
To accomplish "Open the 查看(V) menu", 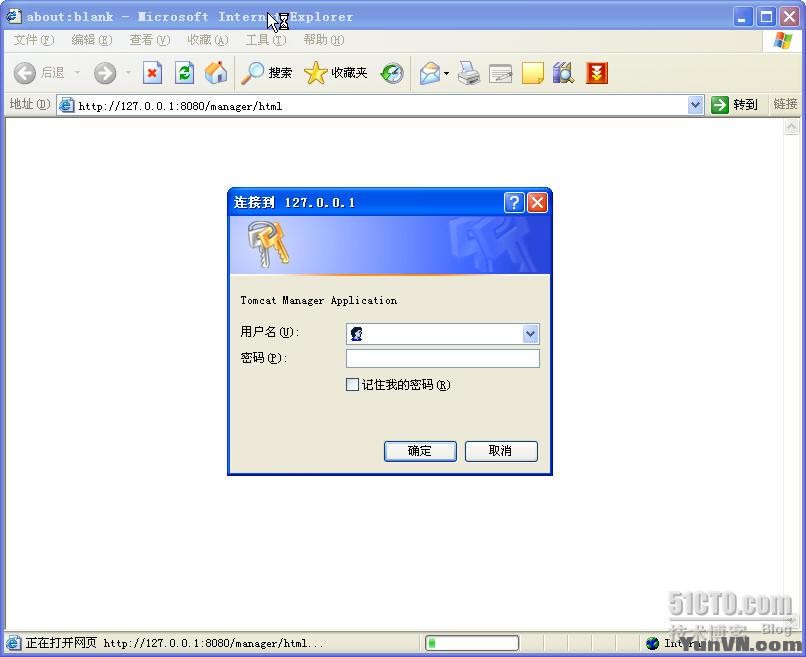I will coord(150,40).
